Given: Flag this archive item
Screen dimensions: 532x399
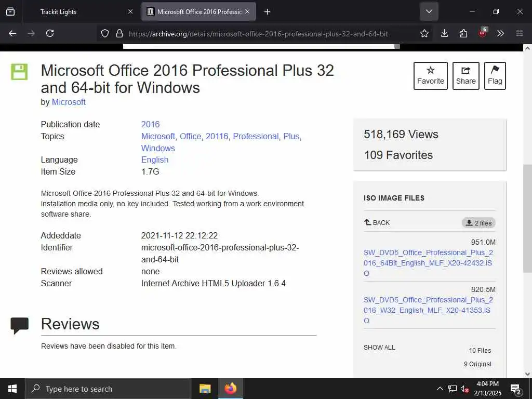Looking at the screenshot, I should pos(495,76).
